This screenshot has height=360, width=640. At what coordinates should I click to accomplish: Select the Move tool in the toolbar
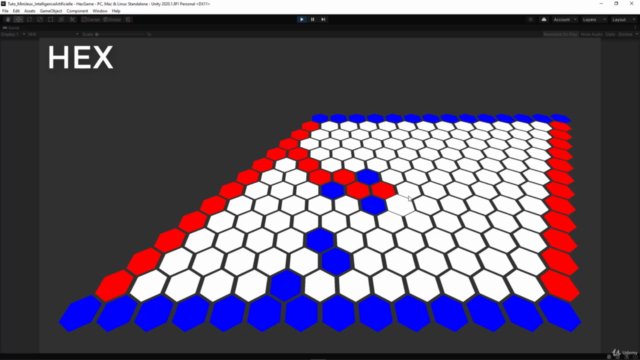coord(18,20)
